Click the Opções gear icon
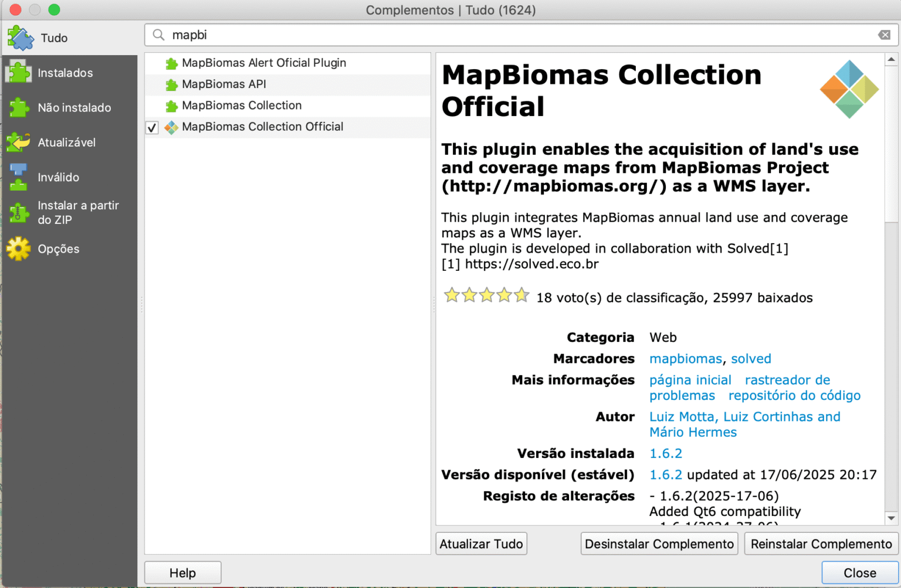 click(x=18, y=249)
